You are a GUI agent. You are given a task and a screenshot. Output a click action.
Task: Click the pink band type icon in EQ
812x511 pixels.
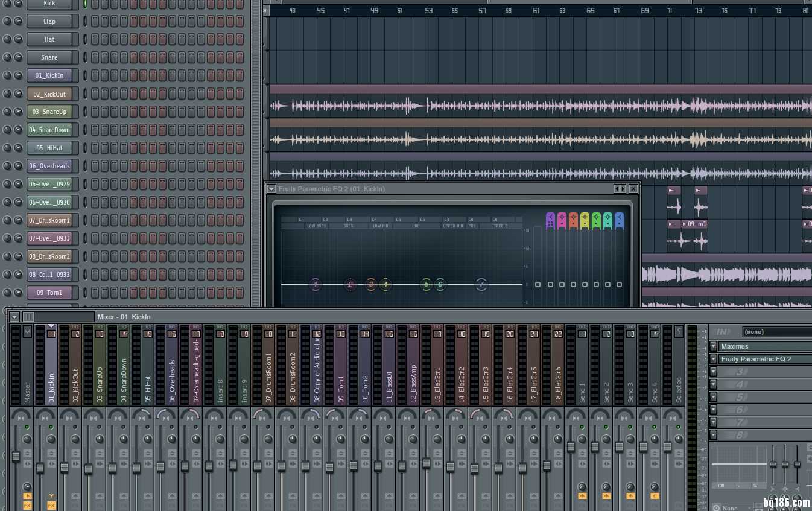pyautogui.click(x=562, y=221)
